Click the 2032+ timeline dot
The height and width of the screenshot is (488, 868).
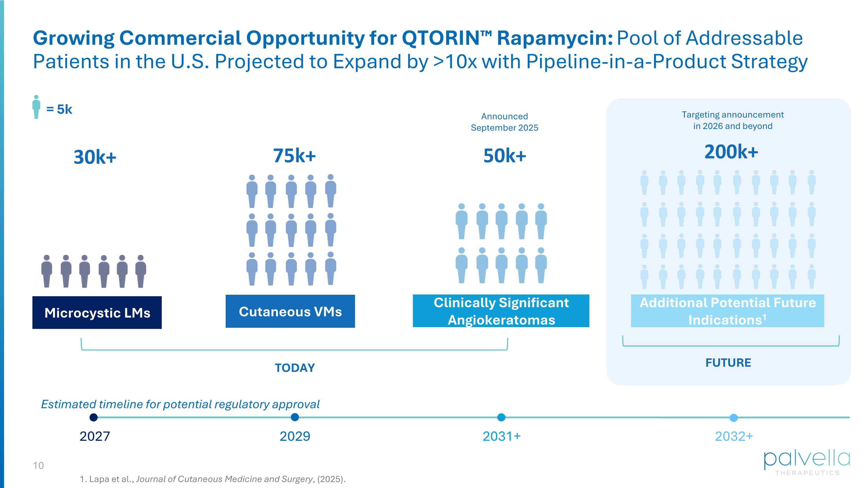tap(733, 418)
